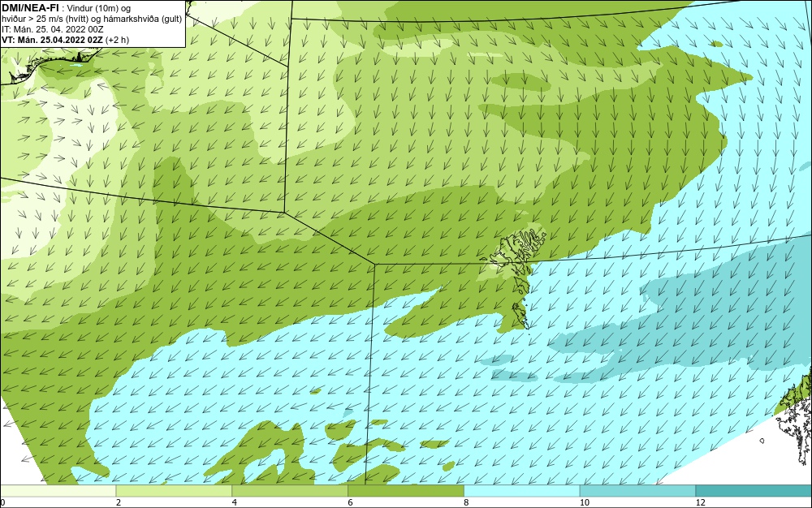The image size is (812, 508).
Task: Click the scale label "6"
Action: 351,502
